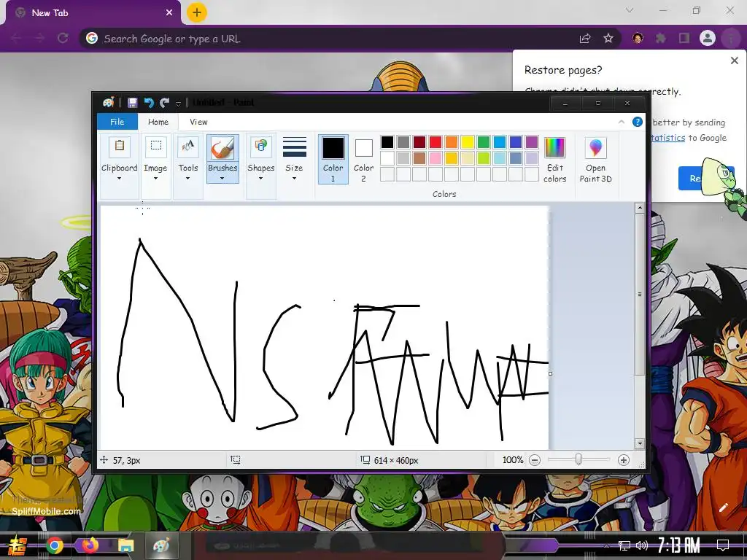Click the Chrome reload button

click(x=63, y=38)
